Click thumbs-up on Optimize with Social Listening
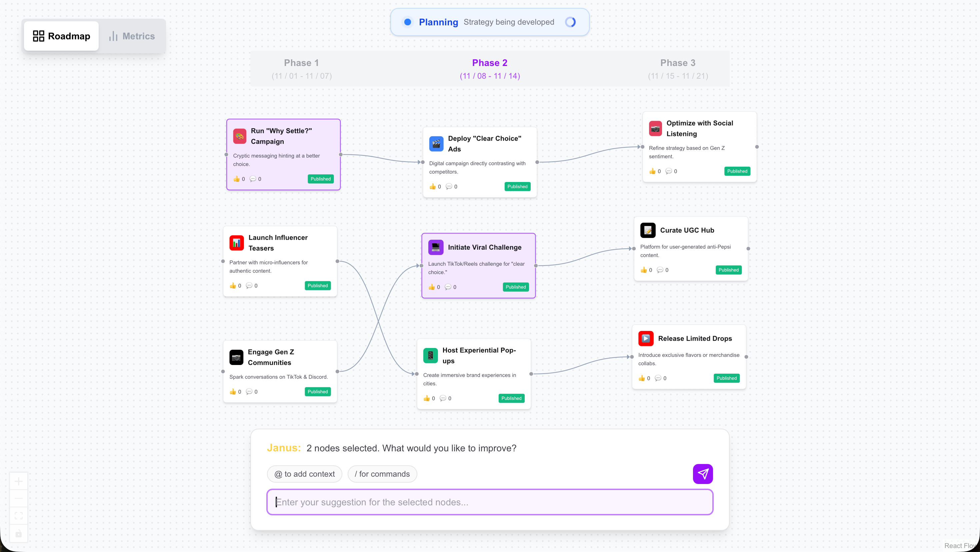The image size is (980, 552). (652, 171)
